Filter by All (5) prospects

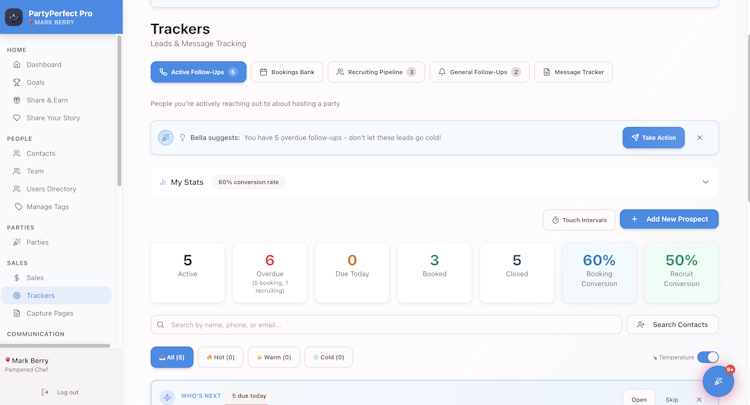click(x=172, y=357)
